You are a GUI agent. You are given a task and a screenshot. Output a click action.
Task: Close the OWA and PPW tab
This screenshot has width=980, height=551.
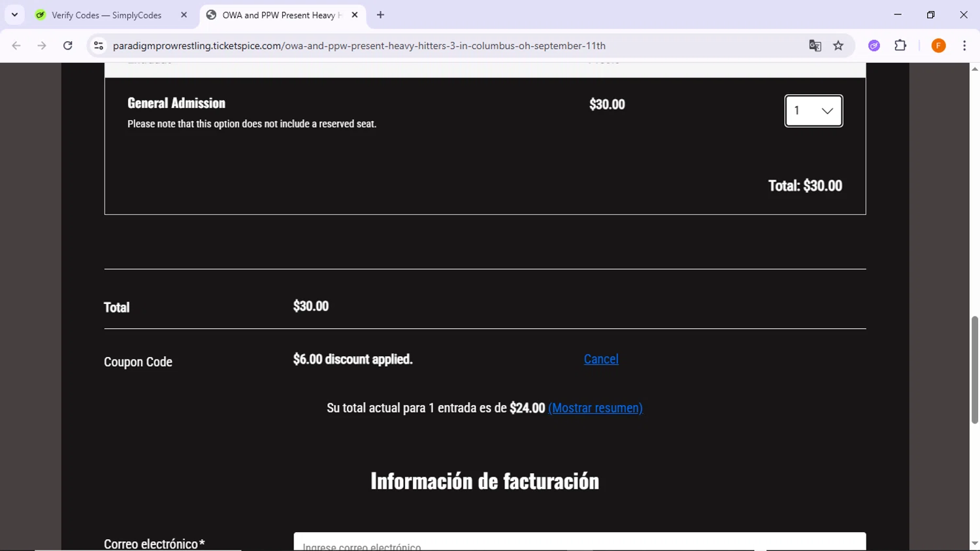(355, 15)
